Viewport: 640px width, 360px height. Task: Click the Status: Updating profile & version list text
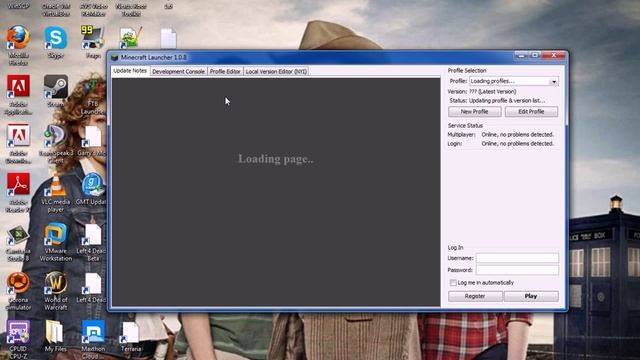pyautogui.click(x=497, y=100)
